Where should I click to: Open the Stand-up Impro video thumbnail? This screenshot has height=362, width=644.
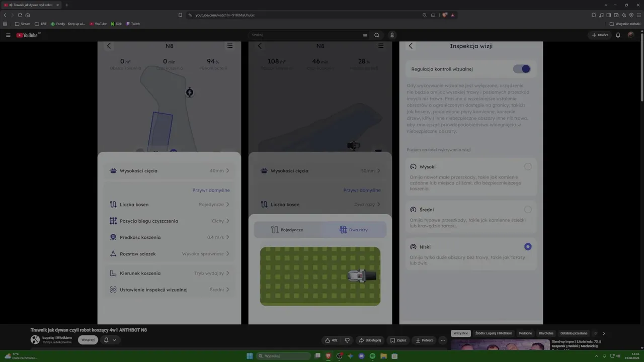pyautogui.click(x=501, y=345)
